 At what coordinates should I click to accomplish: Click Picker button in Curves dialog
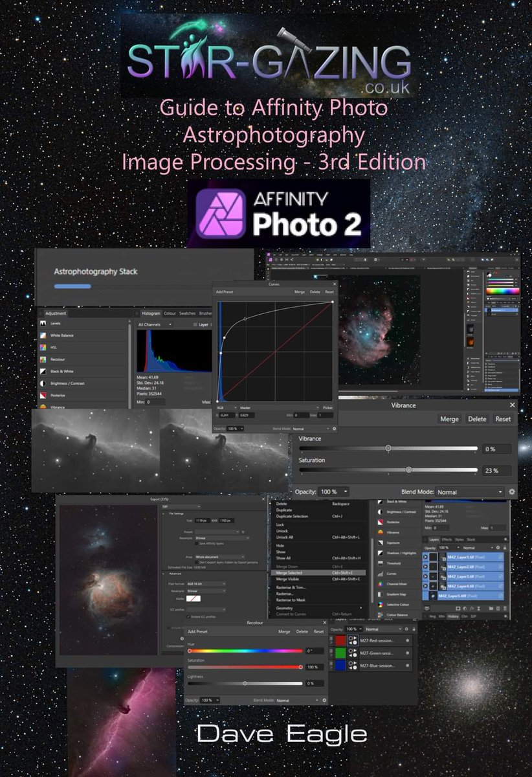tap(327, 408)
